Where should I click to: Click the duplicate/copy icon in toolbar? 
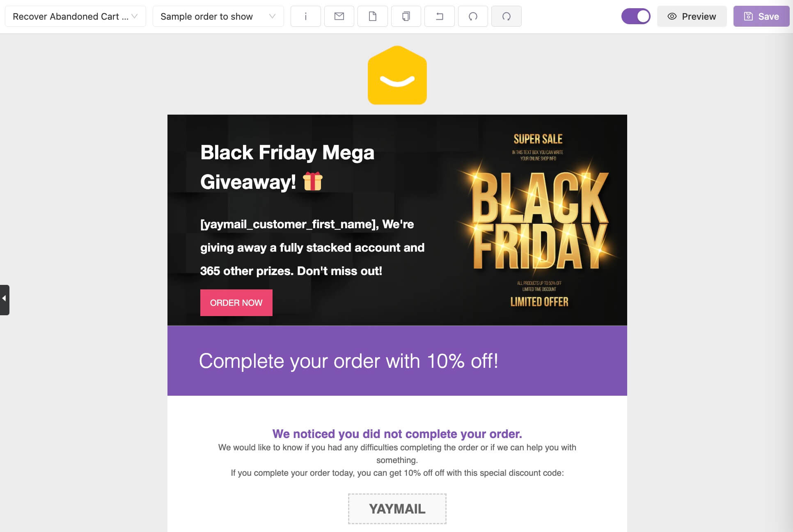tap(406, 16)
